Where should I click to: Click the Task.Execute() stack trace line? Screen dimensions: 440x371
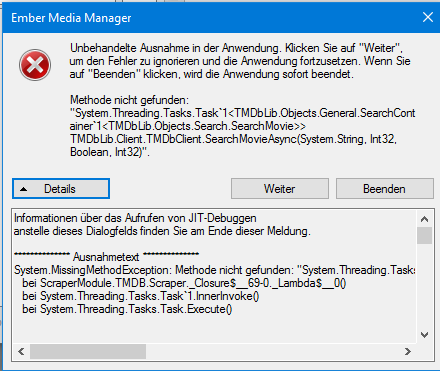(127, 309)
